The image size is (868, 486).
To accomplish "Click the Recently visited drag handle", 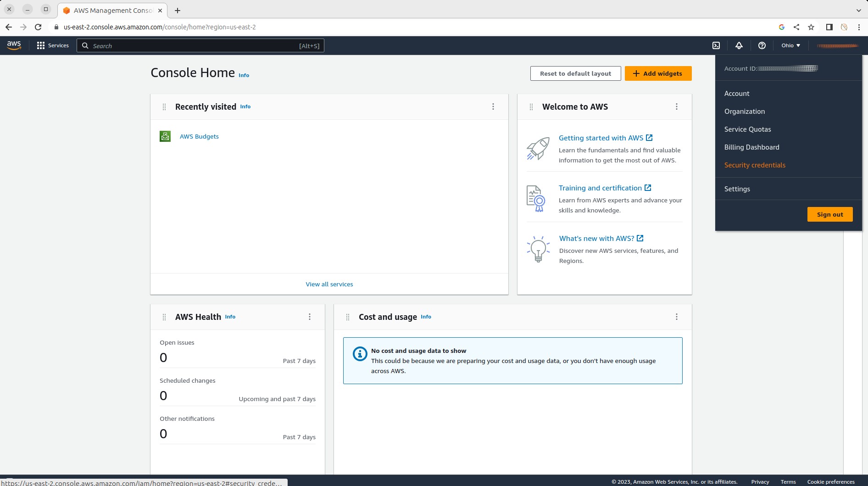I will click(164, 107).
